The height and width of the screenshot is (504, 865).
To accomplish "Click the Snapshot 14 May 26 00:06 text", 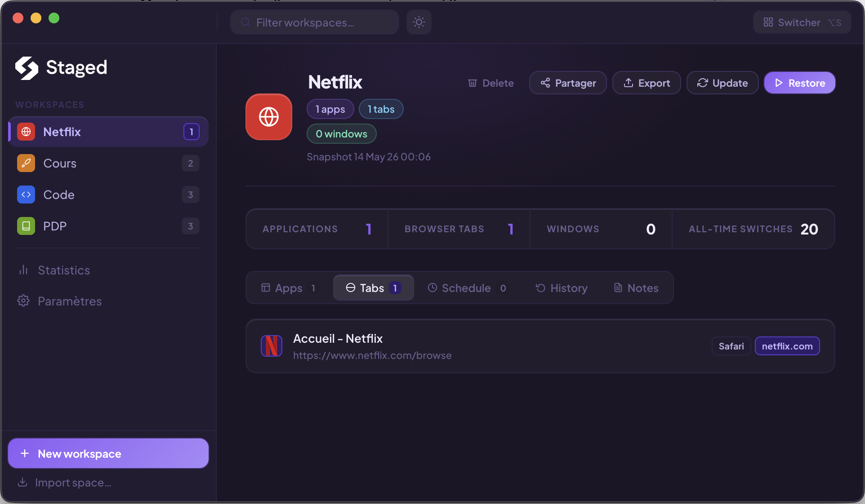I will click(x=369, y=157).
